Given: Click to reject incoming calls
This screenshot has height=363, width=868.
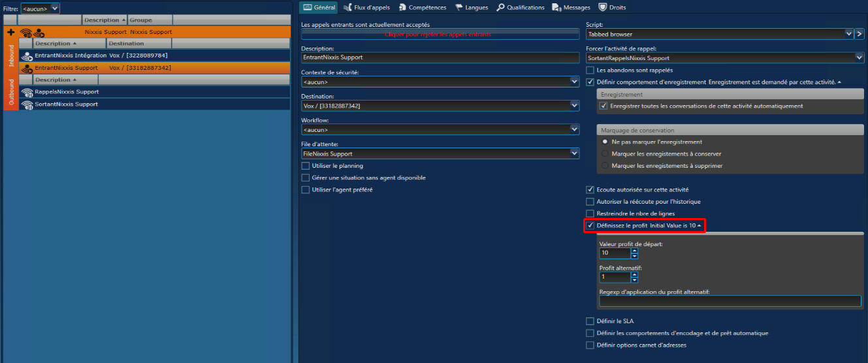Looking at the screenshot, I should tap(440, 34).
